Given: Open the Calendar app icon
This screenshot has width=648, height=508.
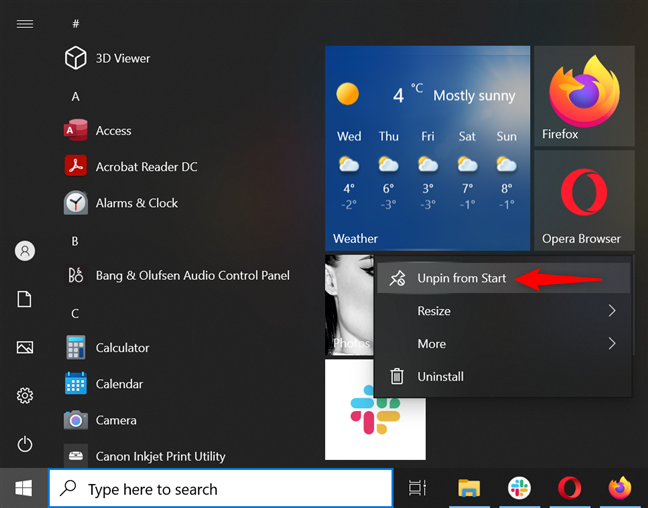Looking at the screenshot, I should point(76,383).
